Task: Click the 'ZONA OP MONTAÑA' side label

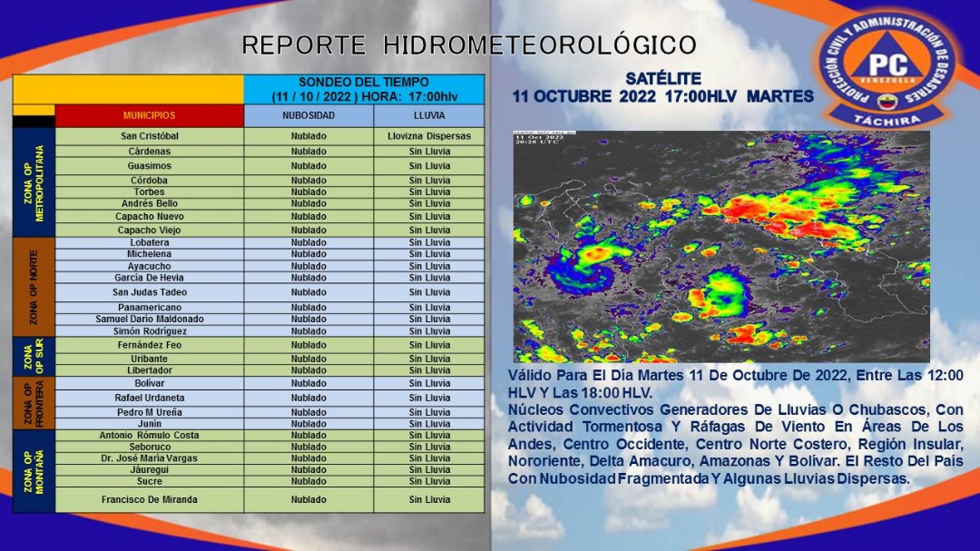Action: click(x=34, y=471)
